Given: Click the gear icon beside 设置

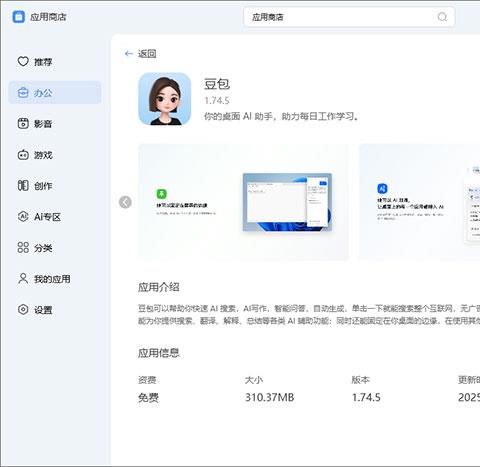Looking at the screenshot, I should 23,309.
